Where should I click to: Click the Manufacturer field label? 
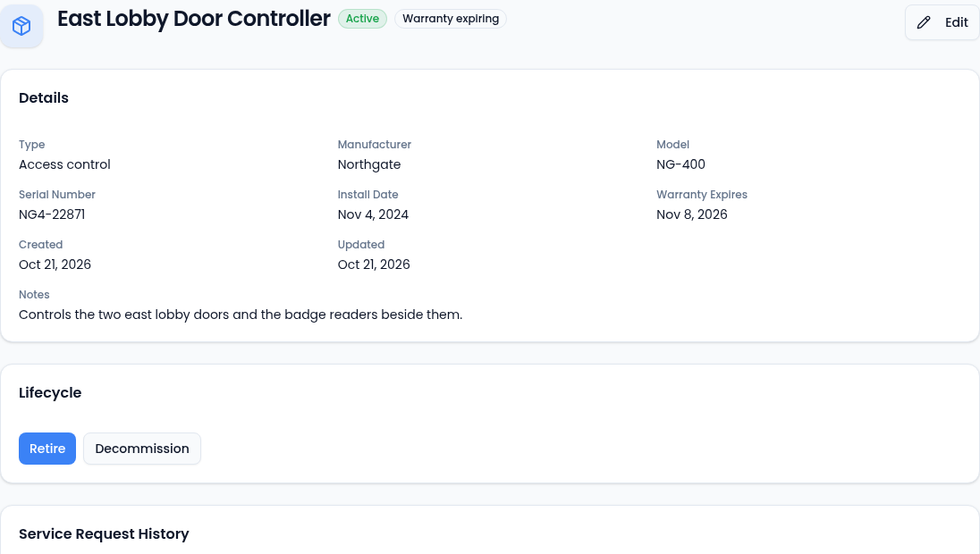(375, 144)
